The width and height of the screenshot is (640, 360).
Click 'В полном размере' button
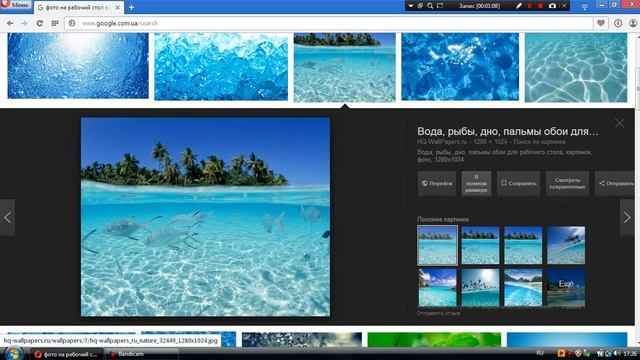click(x=476, y=183)
